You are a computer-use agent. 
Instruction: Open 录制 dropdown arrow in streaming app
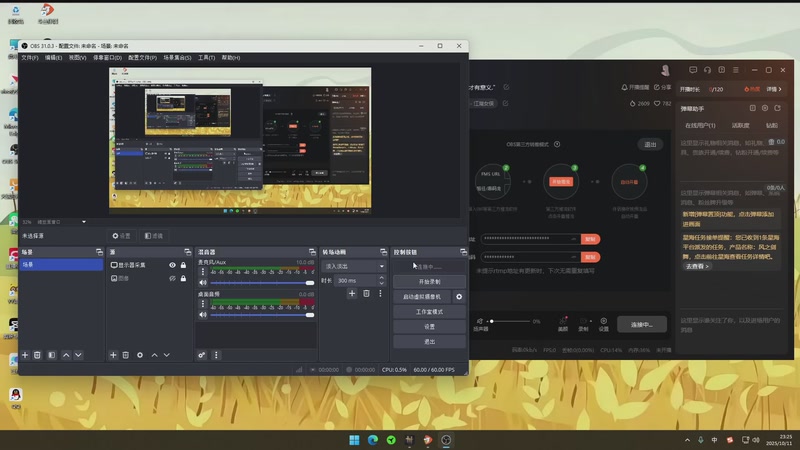(x=591, y=321)
